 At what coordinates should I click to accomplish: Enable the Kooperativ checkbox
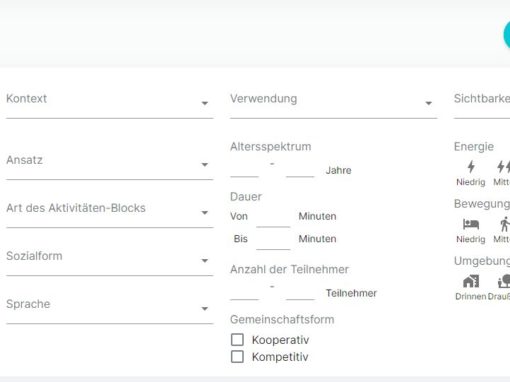237,340
